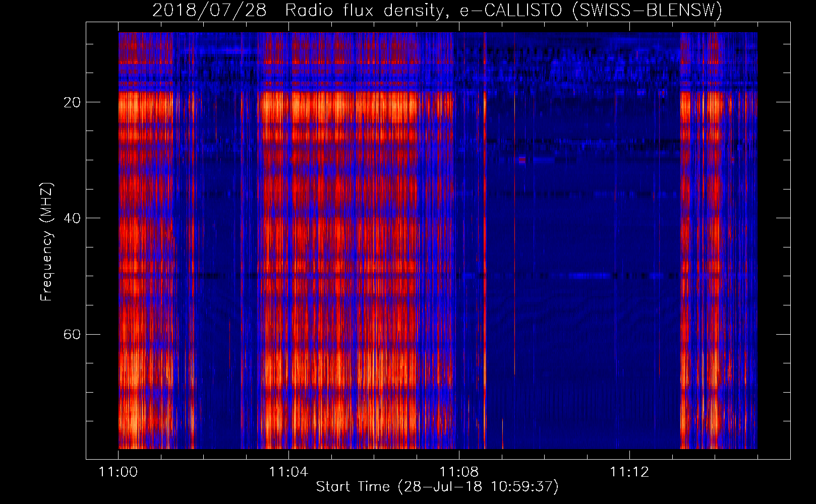Click the "Frequency (MHZ)" axis label
Viewport: 816px width, 504px height.
(46, 242)
